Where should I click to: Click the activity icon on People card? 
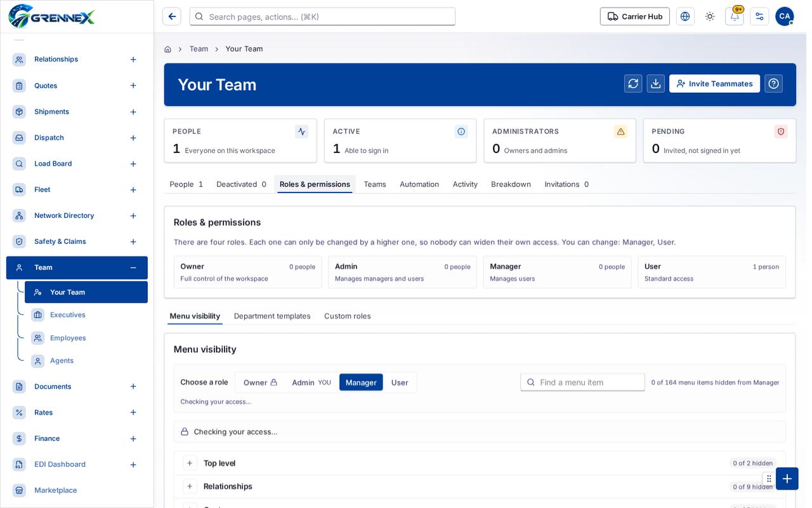301,131
